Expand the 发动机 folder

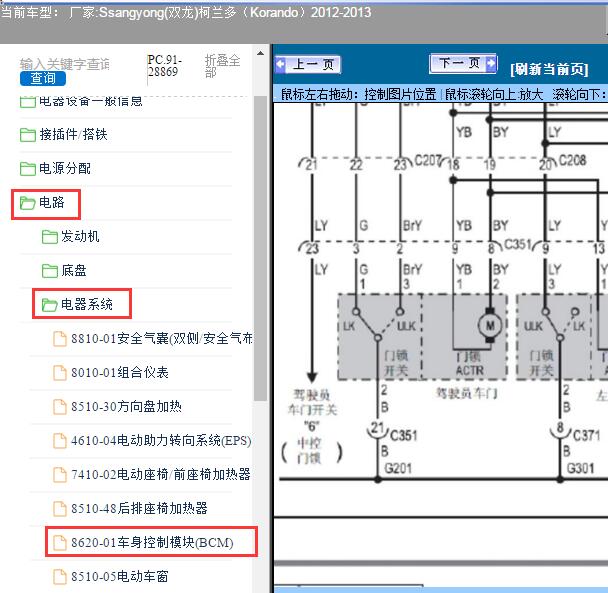coord(80,236)
